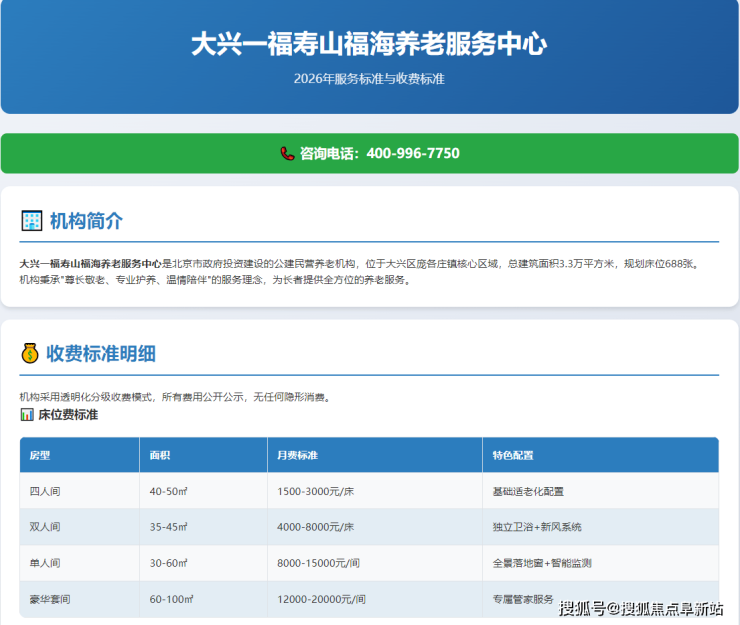This screenshot has height=625, width=740.
Task: Click the 独立卫浴+新风系统 feature cell
Action: (x=536, y=527)
